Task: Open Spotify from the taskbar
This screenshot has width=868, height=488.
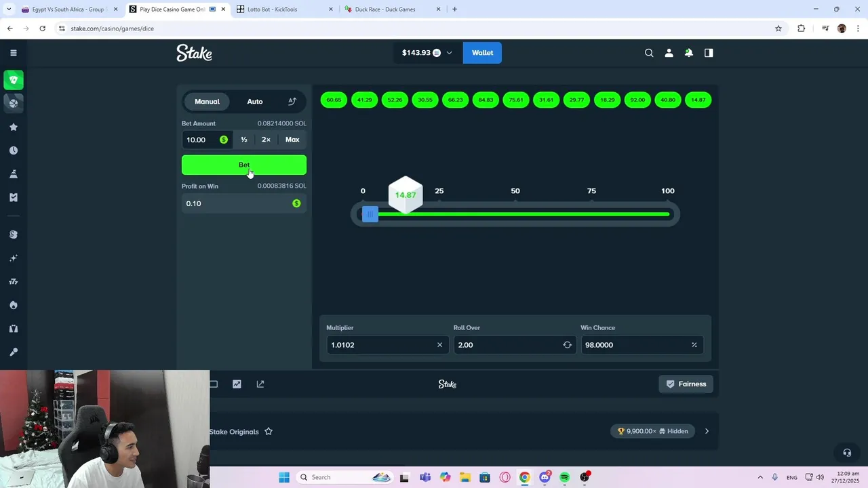Action: tap(565, 477)
